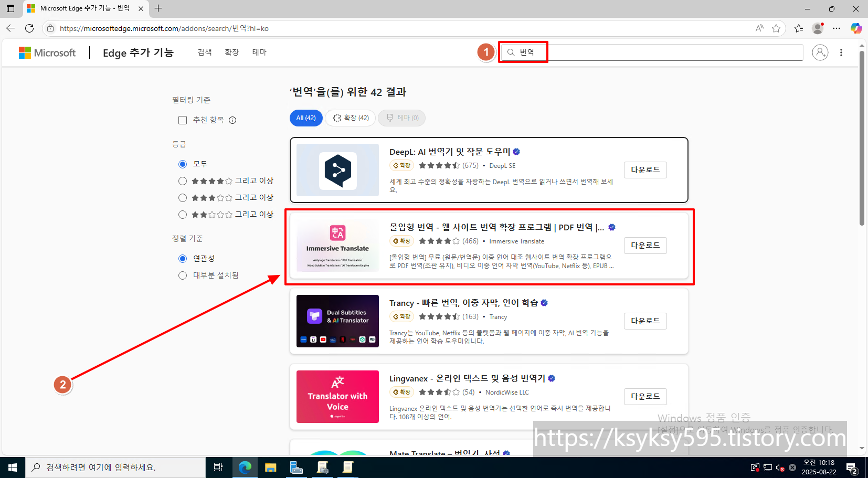
Task: Close the Microsoft Edge 추가 기능 tab
Action: coord(141,8)
